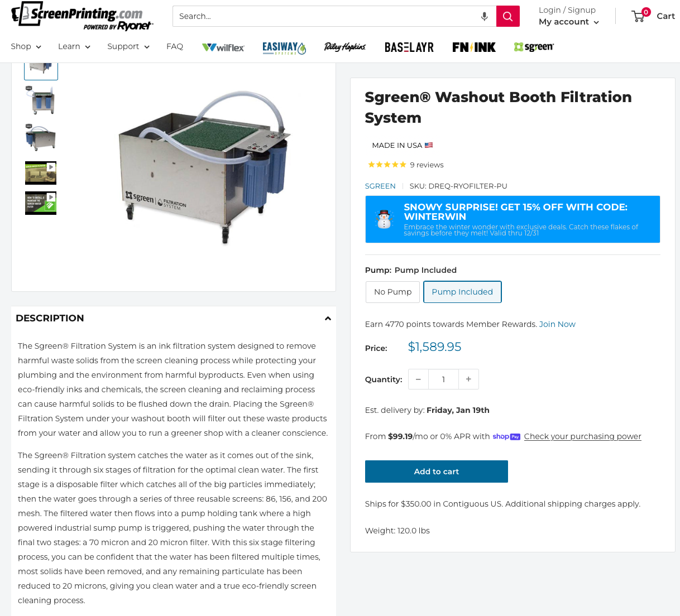
Task: Open the Easiway Systems brand logo
Action: 284,47
